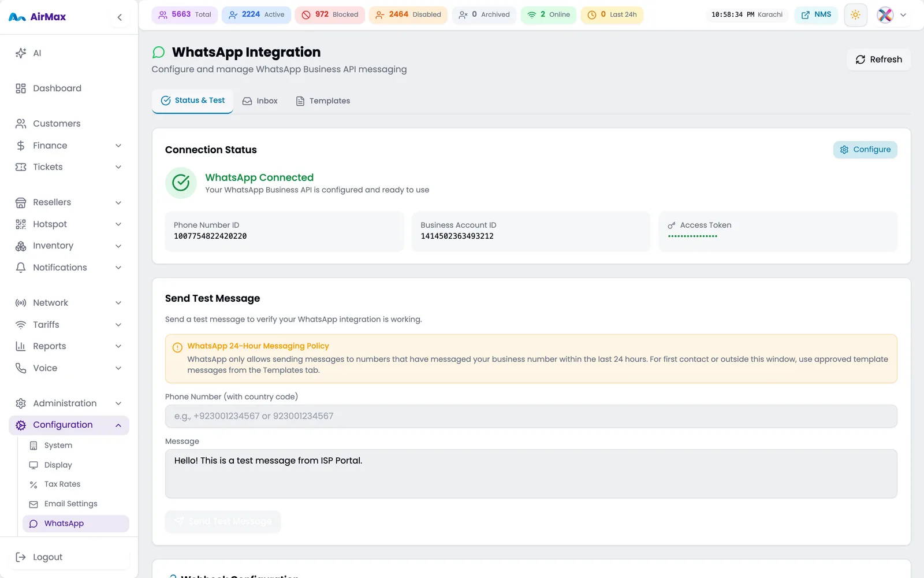Click the Network radio signal icon
Image resolution: width=924 pixels, height=578 pixels.
pyautogui.click(x=21, y=303)
